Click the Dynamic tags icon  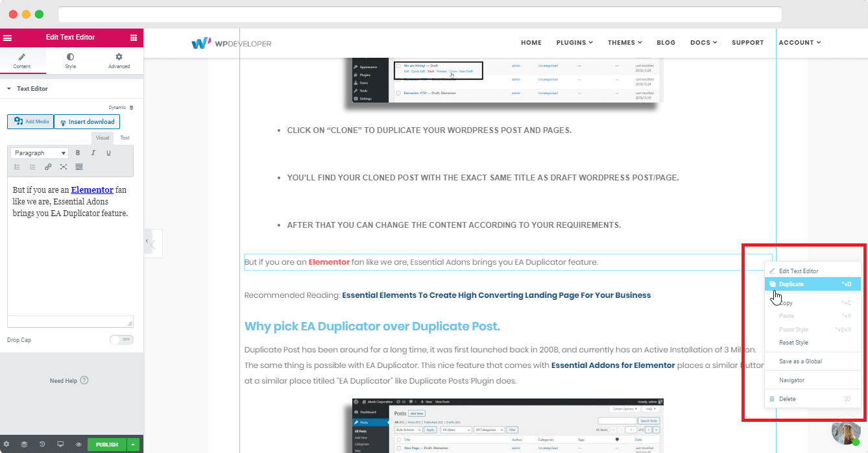pos(131,108)
